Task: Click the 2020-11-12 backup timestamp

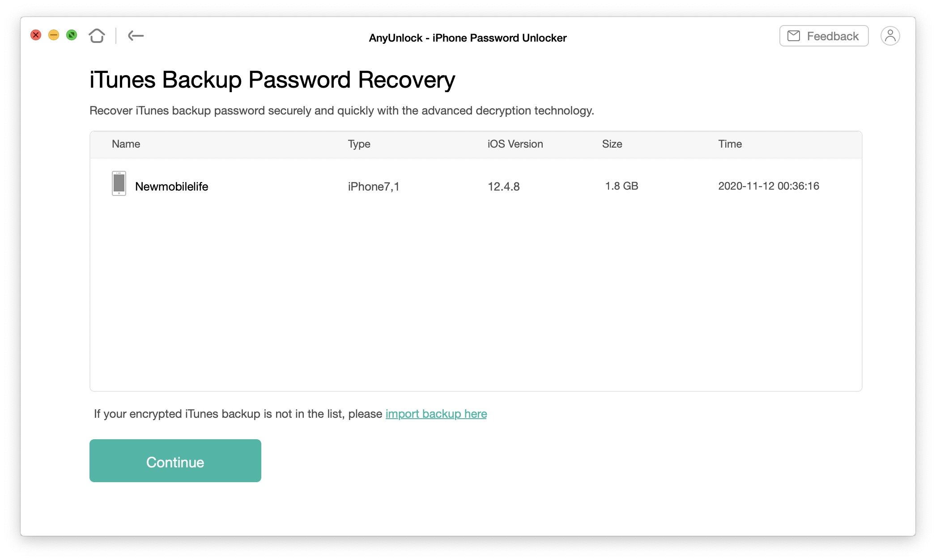Action: point(769,186)
